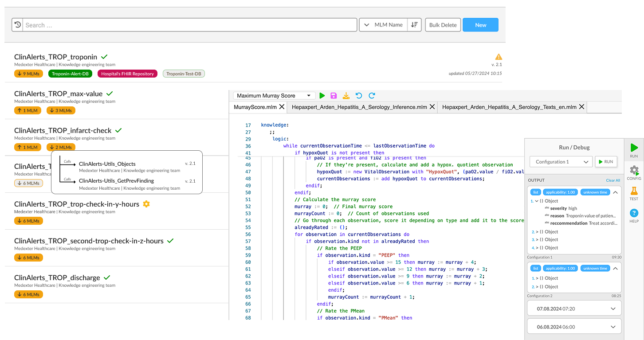Image resolution: width=644 pixels, height=340 pixels.
Task: Switch to Hepaxpert_Arden_Hepatitis_A_Serology_Inference.mlm tab
Action: 359,107
